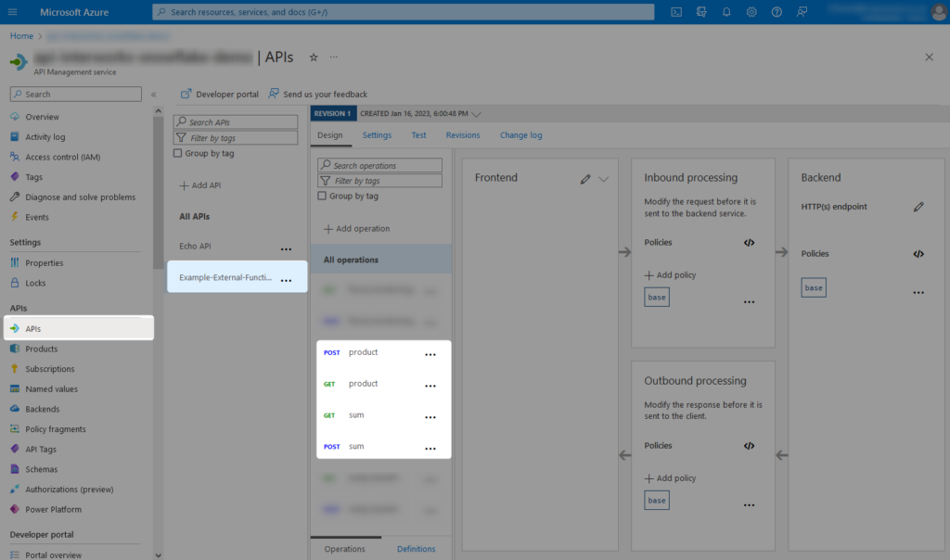Screen dimensions: 950x560
Task: Open Inbound processing policy code editor icon
Action: pyautogui.click(x=749, y=243)
